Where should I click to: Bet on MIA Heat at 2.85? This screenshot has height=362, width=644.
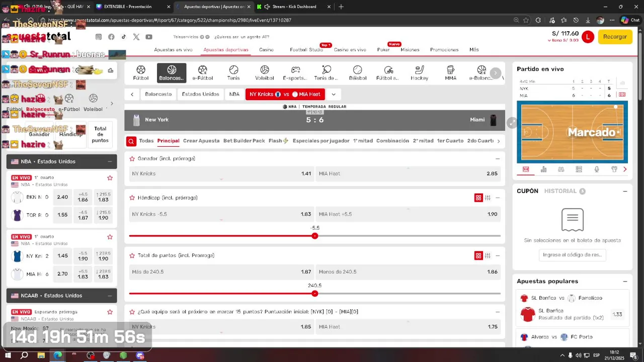tap(408, 173)
